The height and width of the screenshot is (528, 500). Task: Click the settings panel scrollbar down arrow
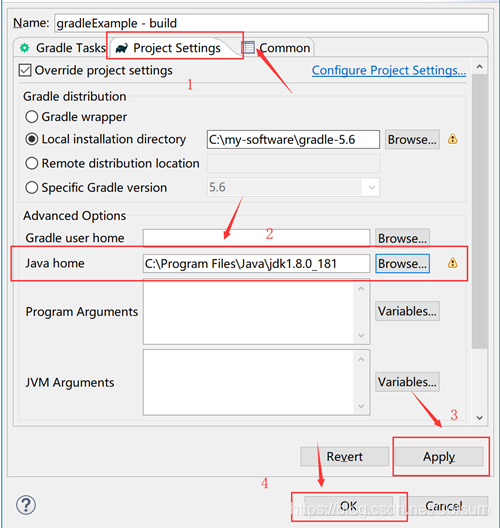pyautogui.click(x=480, y=418)
